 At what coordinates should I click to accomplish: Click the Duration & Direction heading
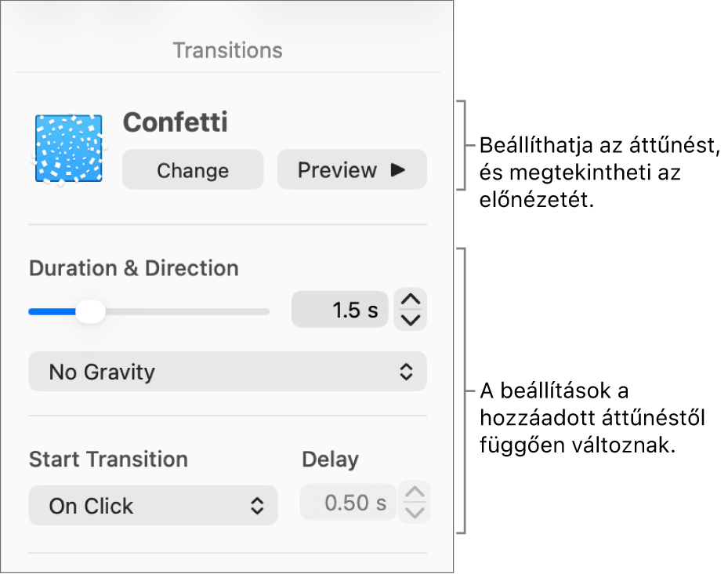134,268
